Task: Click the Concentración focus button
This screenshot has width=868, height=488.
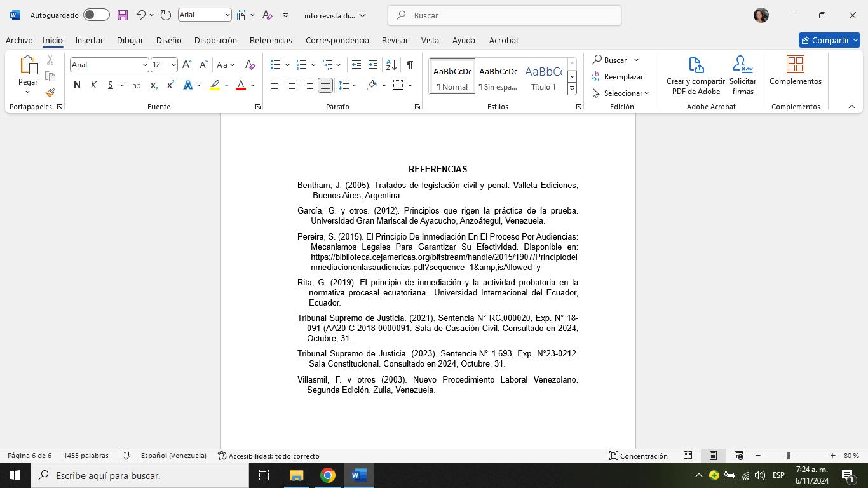Action: (639, 456)
